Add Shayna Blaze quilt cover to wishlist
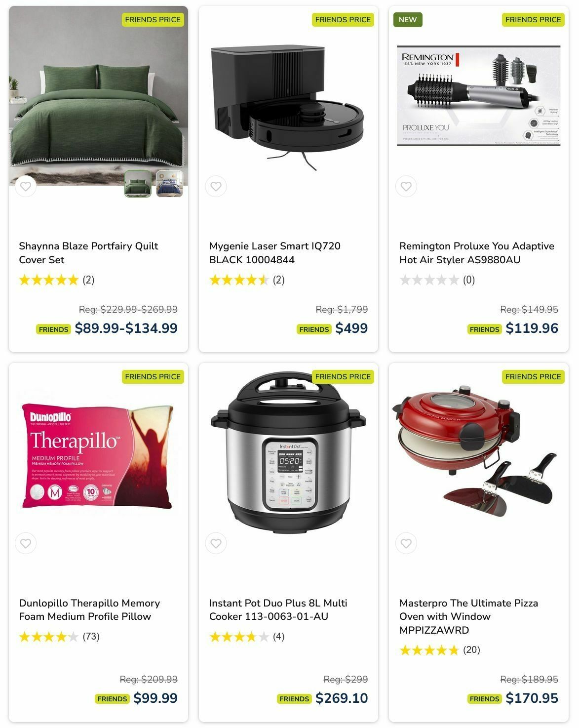Viewport: 579px width, 728px height. [x=26, y=186]
